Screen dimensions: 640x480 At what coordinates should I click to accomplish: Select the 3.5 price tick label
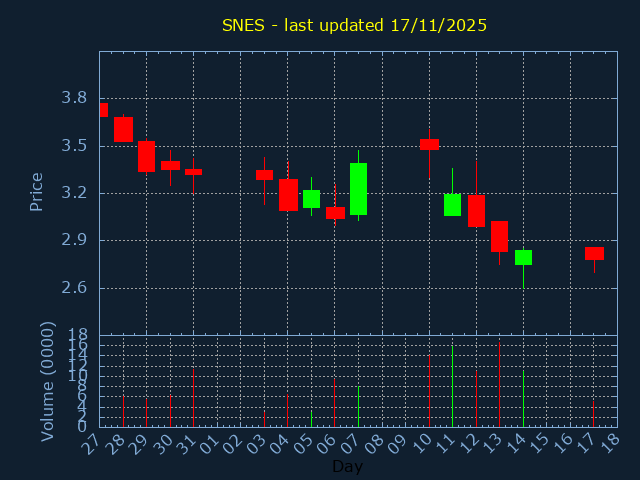tap(73, 146)
